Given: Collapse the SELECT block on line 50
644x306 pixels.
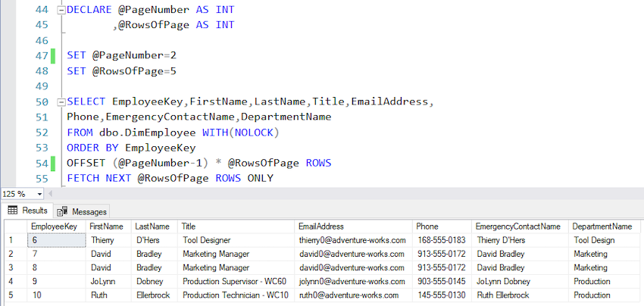Looking at the screenshot, I should 61,101.
